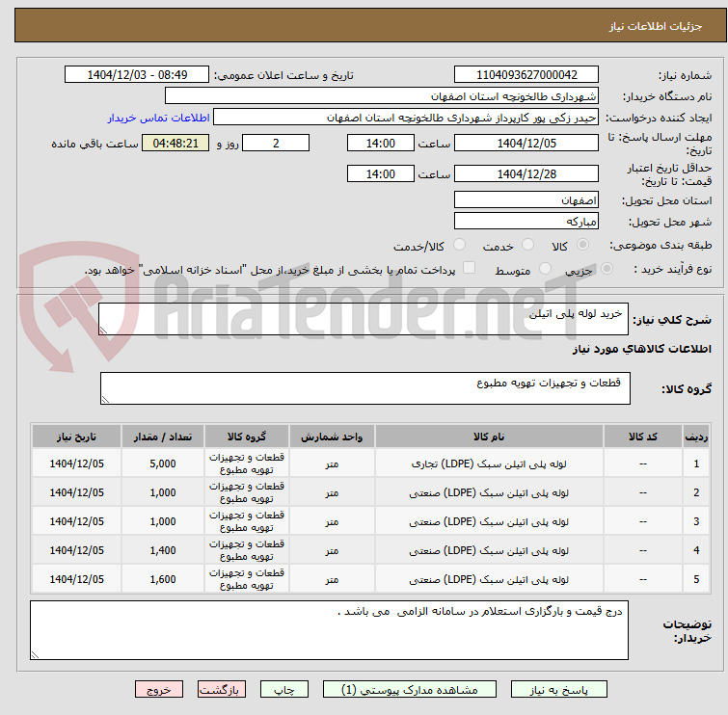Click the گروه کالا column header in table

click(x=247, y=437)
